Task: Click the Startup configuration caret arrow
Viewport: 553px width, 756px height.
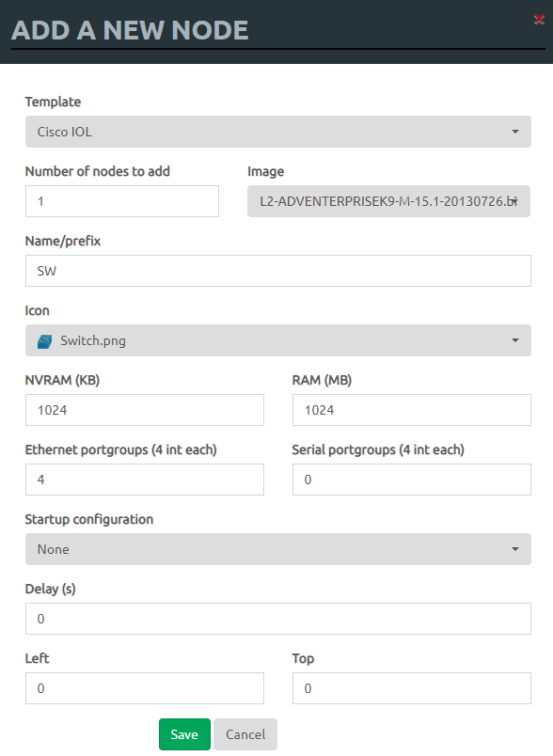Action: pyautogui.click(x=515, y=549)
